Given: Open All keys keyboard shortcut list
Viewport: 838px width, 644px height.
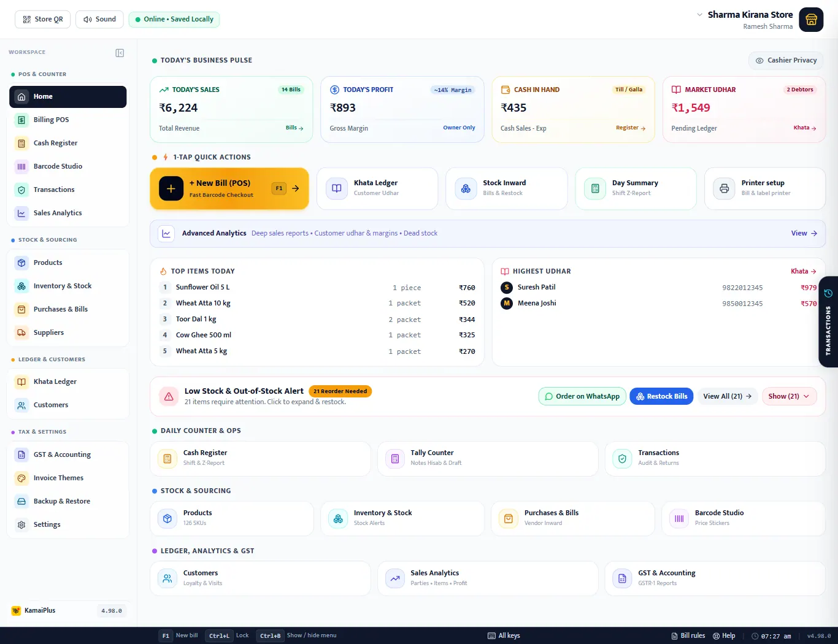Looking at the screenshot, I should pyautogui.click(x=504, y=635).
